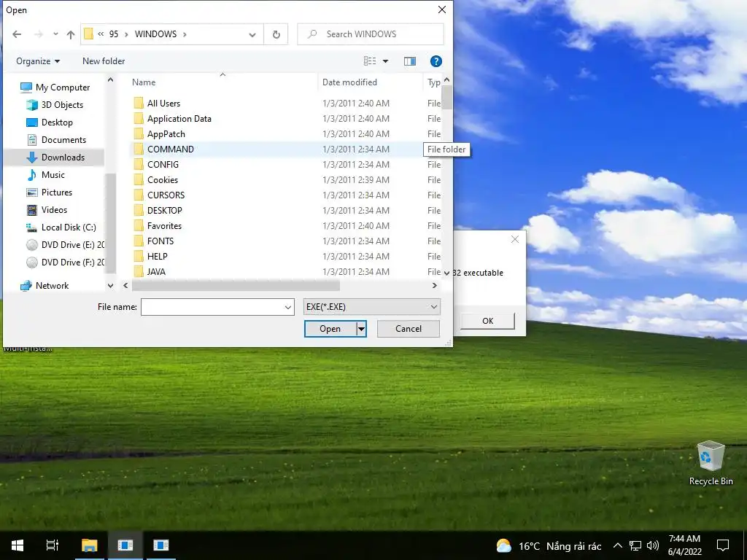The image size is (747, 560).
Task: Open Task View on the taskbar
Action: [53, 545]
